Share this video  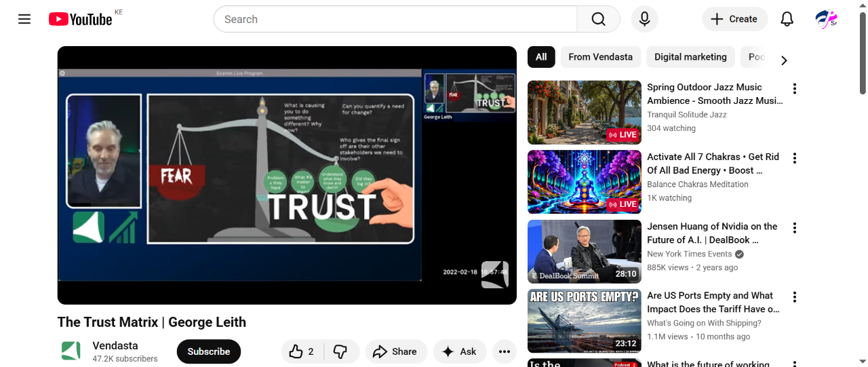coord(396,351)
